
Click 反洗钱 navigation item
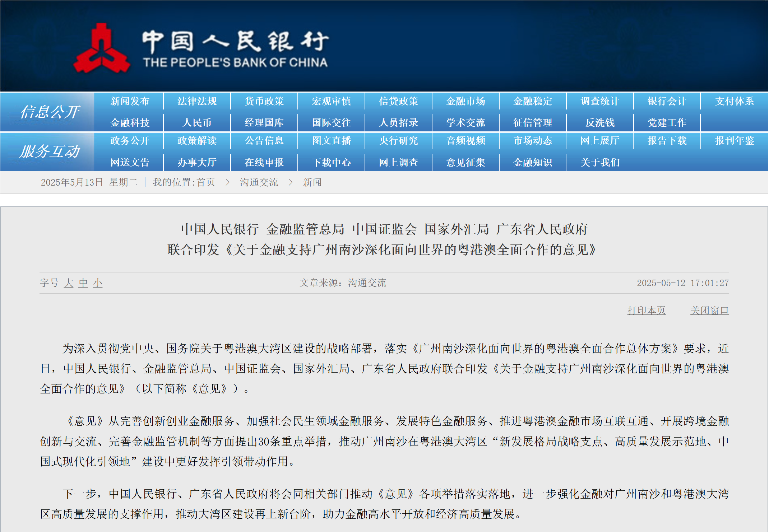coord(600,123)
